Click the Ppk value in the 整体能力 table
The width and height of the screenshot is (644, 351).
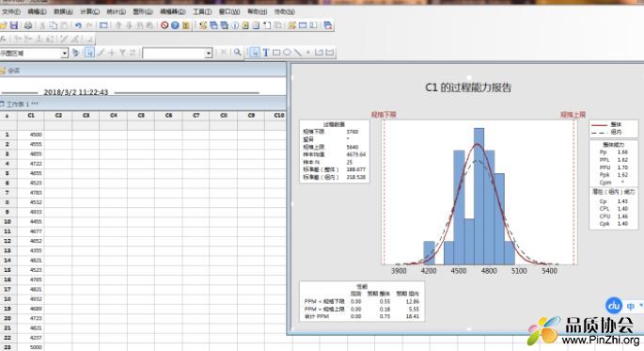(622, 175)
